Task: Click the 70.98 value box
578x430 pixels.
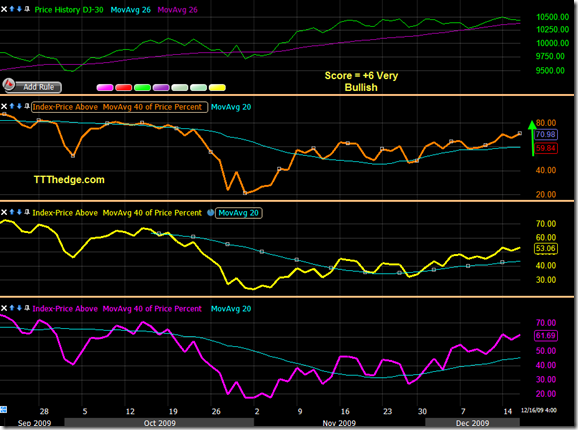Action: [x=546, y=134]
